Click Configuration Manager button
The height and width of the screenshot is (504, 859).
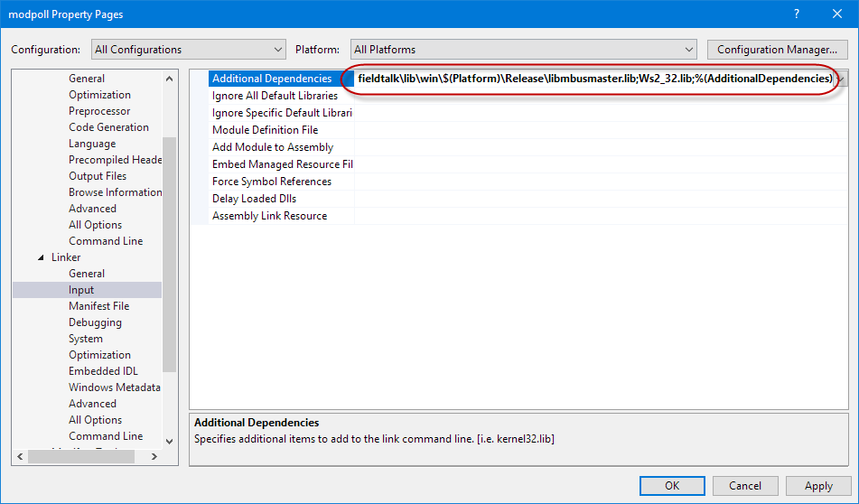tap(777, 50)
